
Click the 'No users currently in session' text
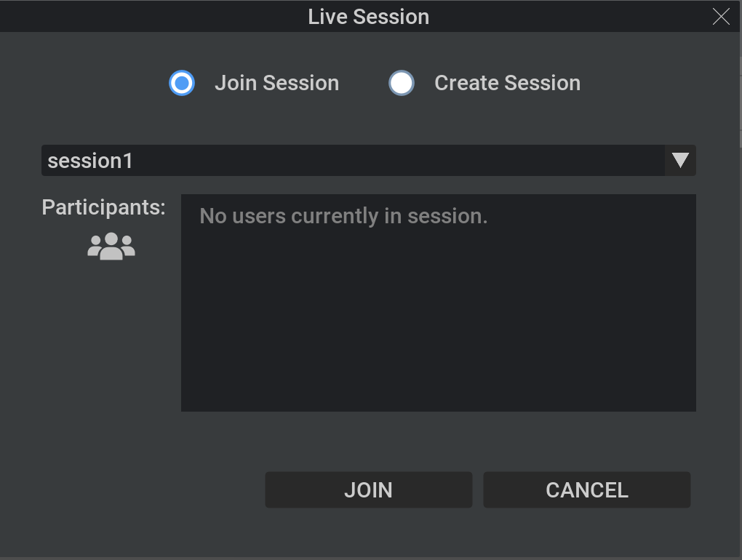343,216
